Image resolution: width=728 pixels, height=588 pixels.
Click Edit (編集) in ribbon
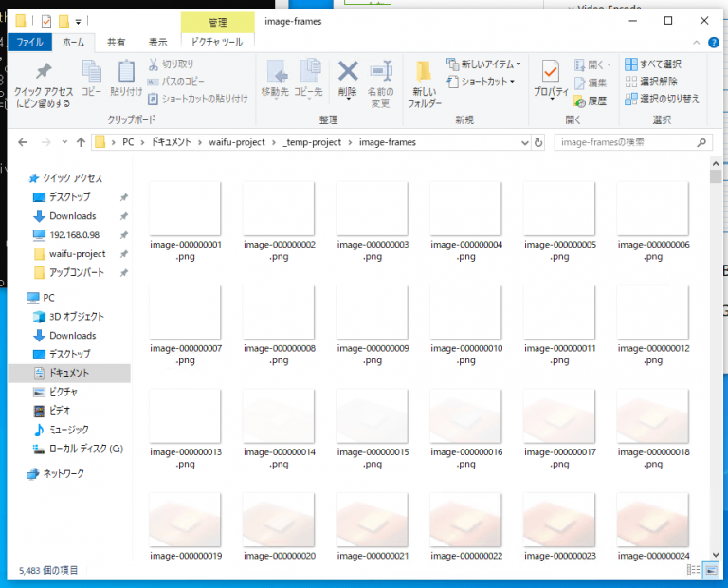pos(591,83)
